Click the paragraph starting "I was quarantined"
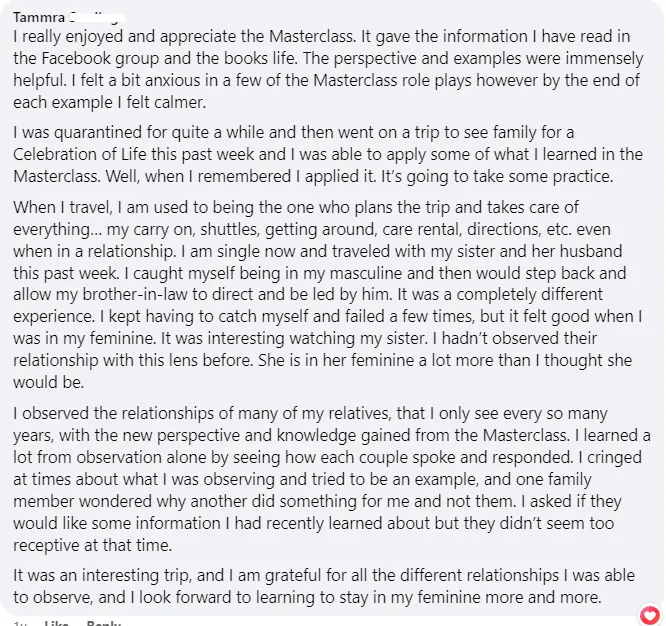 click(x=328, y=154)
